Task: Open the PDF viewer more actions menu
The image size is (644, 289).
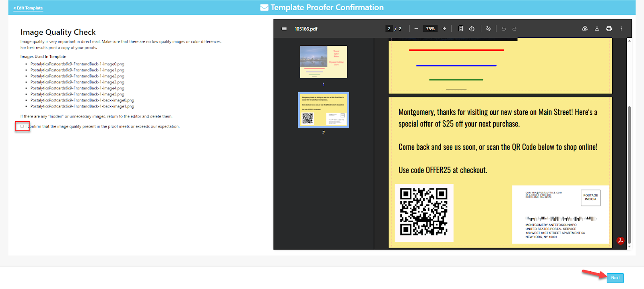Action: click(x=621, y=29)
